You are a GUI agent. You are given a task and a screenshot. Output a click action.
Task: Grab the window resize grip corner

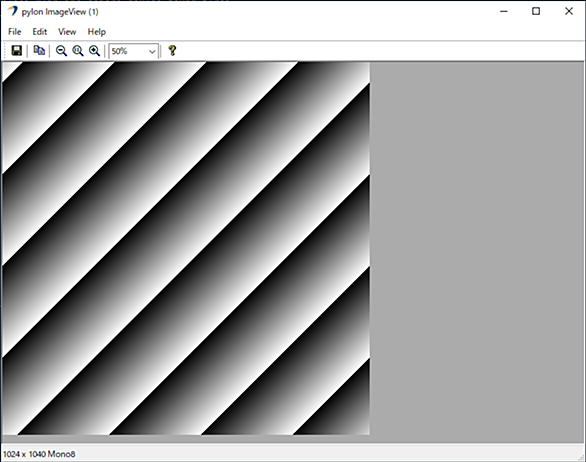point(580,457)
